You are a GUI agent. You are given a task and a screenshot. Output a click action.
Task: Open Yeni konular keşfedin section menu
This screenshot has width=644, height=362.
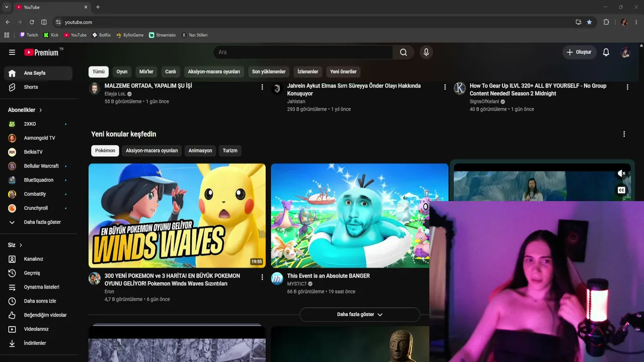click(x=624, y=134)
